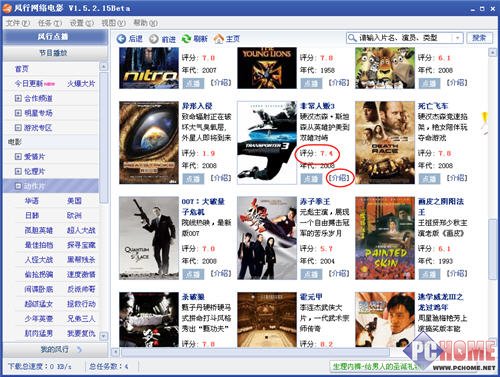This screenshot has height=377, width=500.
Task: Open the 赤子拳王 title link
Action: tap(315, 201)
